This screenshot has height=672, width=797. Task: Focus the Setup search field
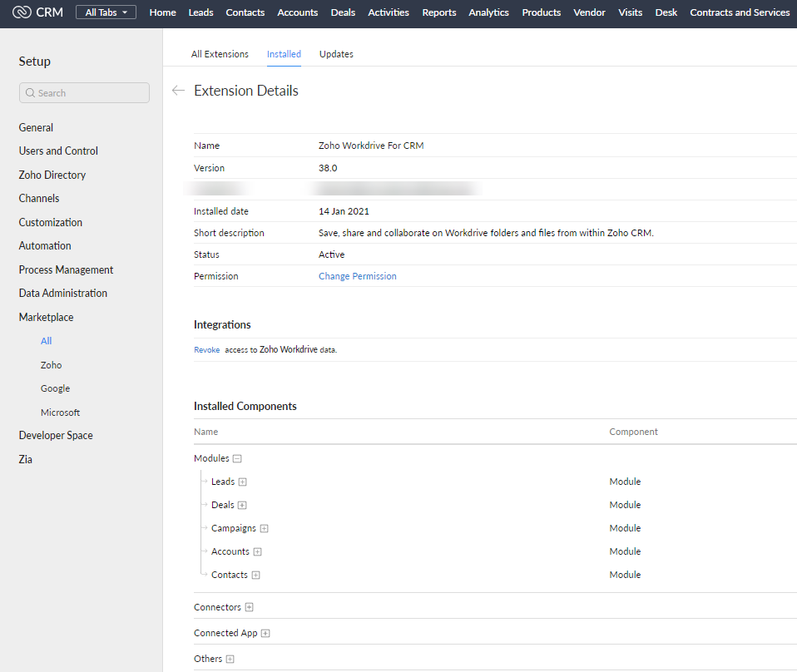[84, 93]
